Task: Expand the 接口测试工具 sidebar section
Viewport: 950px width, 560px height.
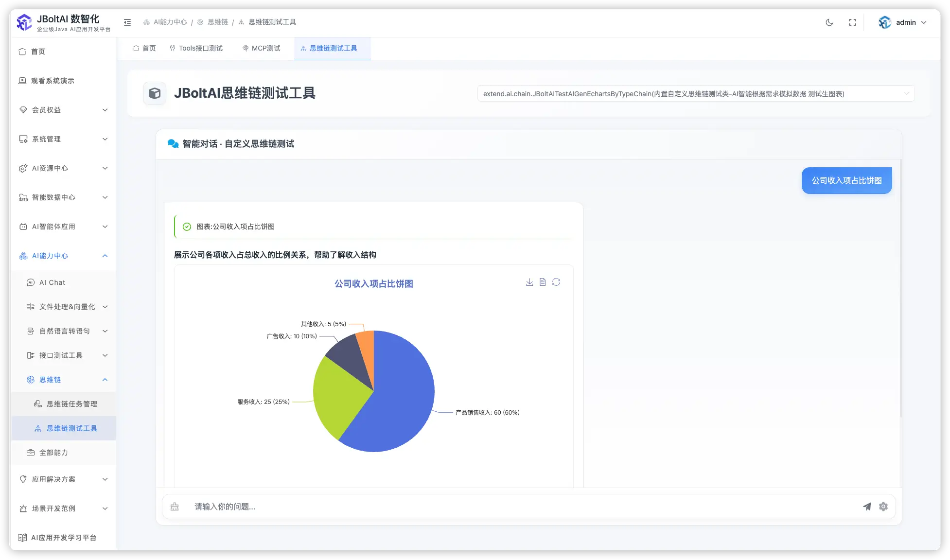Action: tap(57, 355)
